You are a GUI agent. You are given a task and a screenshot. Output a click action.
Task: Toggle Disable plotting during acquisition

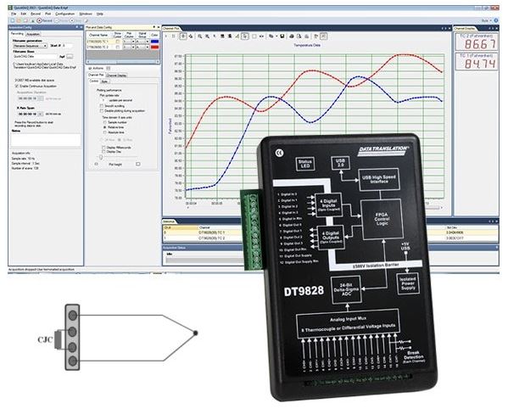pos(102,111)
